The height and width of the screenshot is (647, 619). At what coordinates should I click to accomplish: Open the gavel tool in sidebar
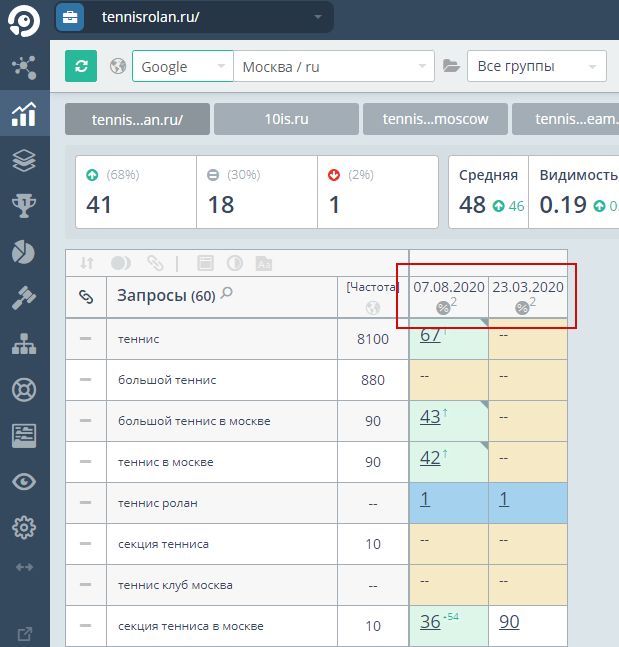[24, 298]
